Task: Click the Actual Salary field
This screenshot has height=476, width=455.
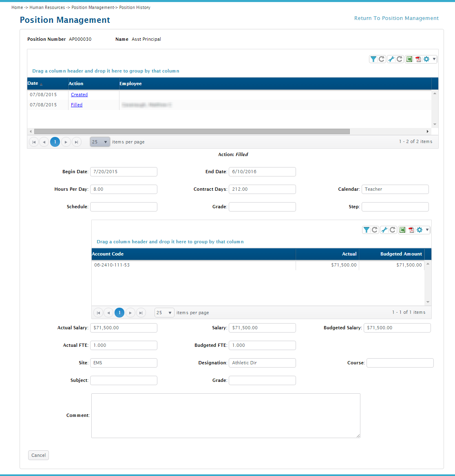Action: tap(124, 328)
